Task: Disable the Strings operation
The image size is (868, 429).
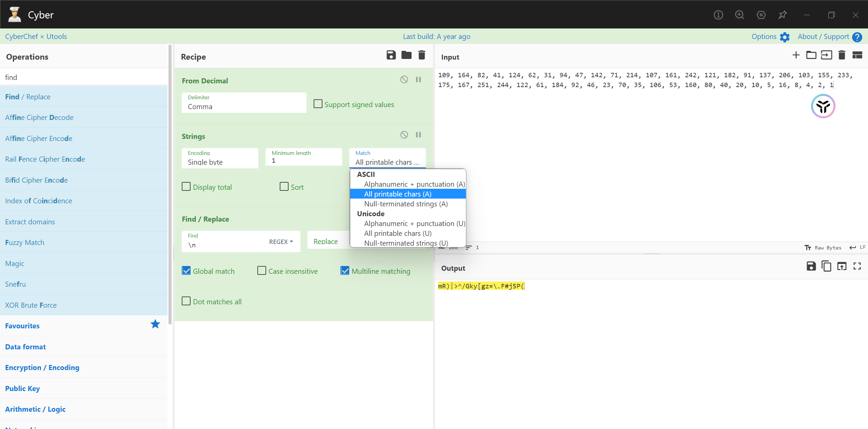Action: [x=404, y=135]
